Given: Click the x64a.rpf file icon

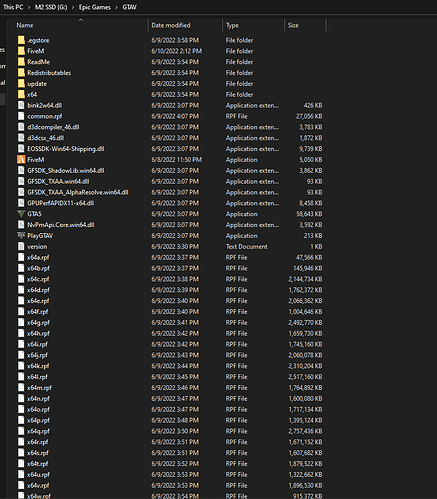Looking at the screenshot, I should [x=21, y=257].
